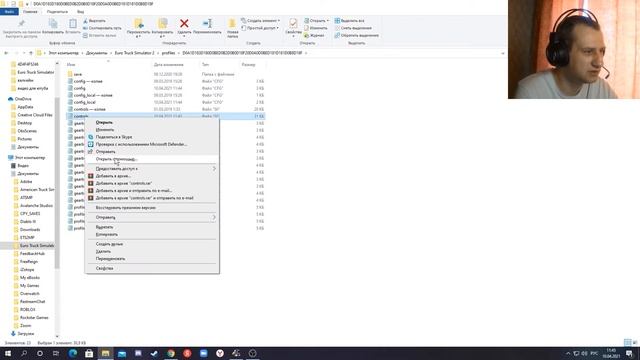Expand the lower 'Отправить' submenu arrow

(x=214, y=218)
